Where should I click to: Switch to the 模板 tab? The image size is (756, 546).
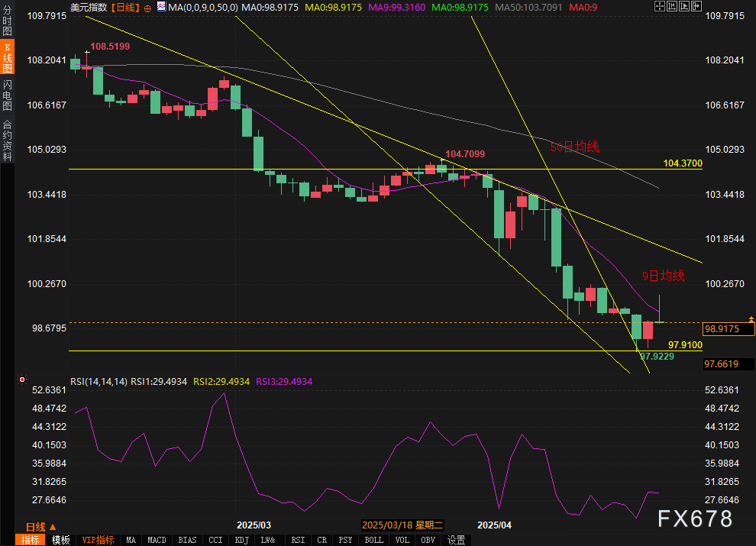coord(61,540)
